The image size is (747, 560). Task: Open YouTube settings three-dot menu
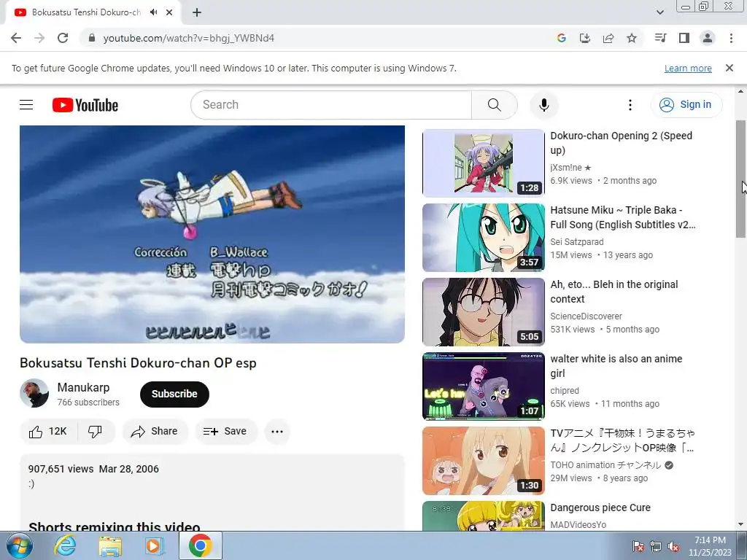pos(630,105)
